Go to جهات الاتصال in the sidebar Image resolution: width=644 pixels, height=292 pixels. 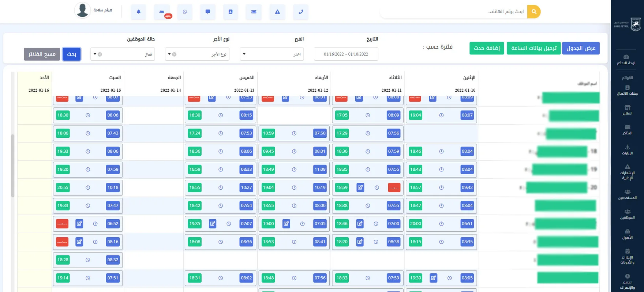pos(627,91)
